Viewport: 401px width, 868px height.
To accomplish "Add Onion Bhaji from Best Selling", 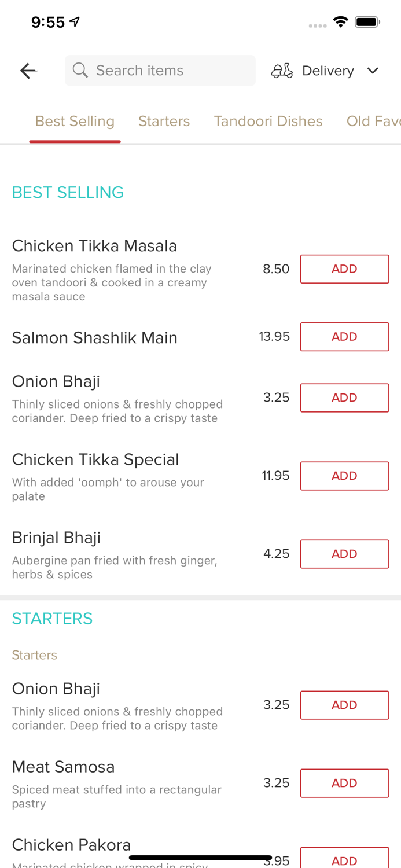I will [344, 398].
